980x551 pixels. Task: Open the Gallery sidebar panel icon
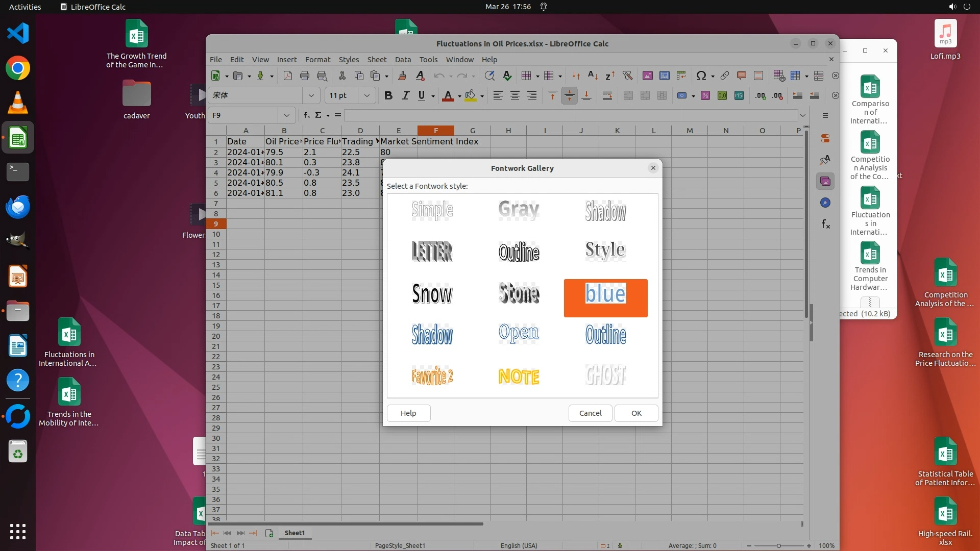pyautogui.click(x=825, y=181)
